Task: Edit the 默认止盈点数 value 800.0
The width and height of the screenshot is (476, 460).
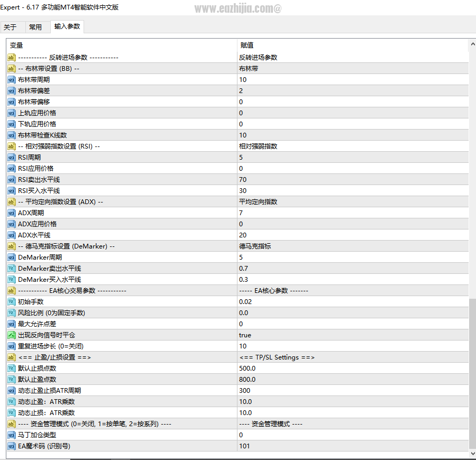Action: [x=353, y=379]
